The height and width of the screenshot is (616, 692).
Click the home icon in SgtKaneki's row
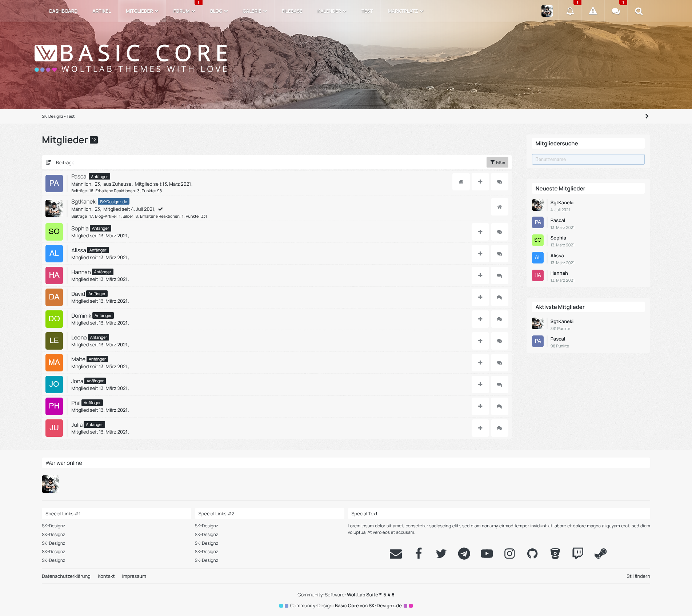click(499, 207)
